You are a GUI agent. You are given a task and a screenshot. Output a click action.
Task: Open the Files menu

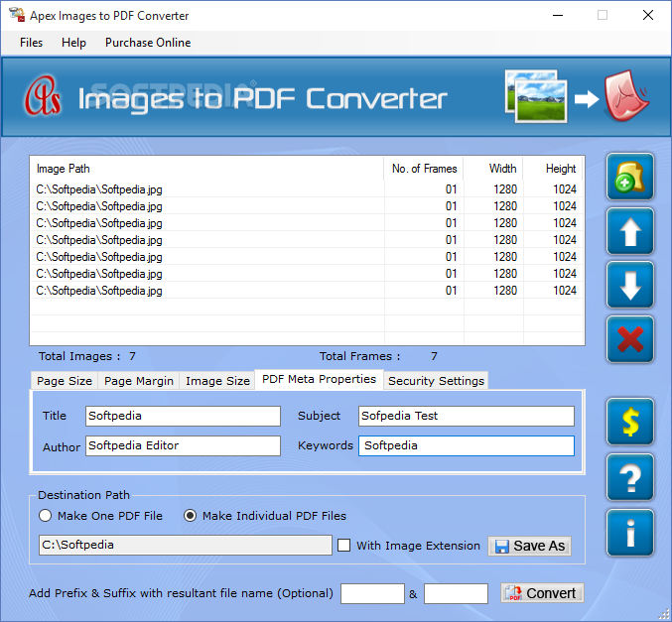[x=32, y=43]
